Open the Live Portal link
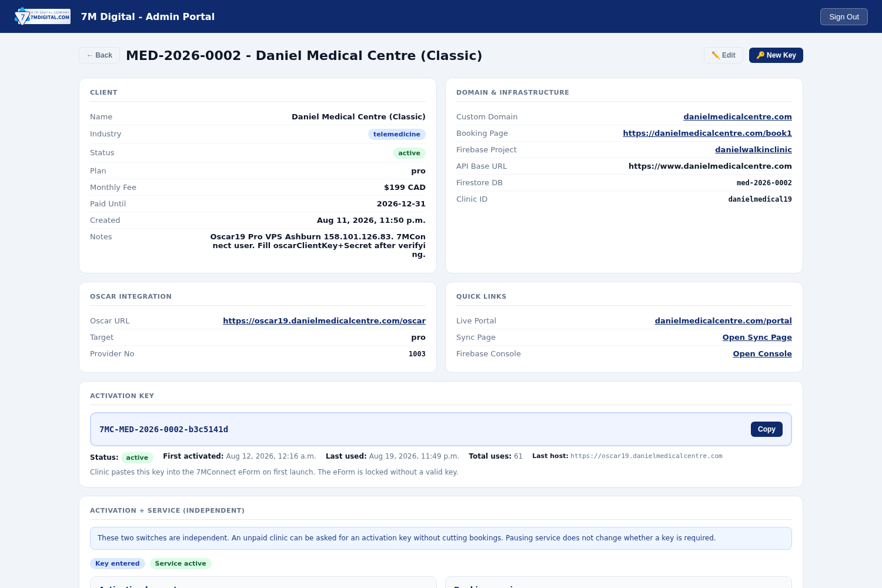The image size is (882, 588). (x=723, y=321)
